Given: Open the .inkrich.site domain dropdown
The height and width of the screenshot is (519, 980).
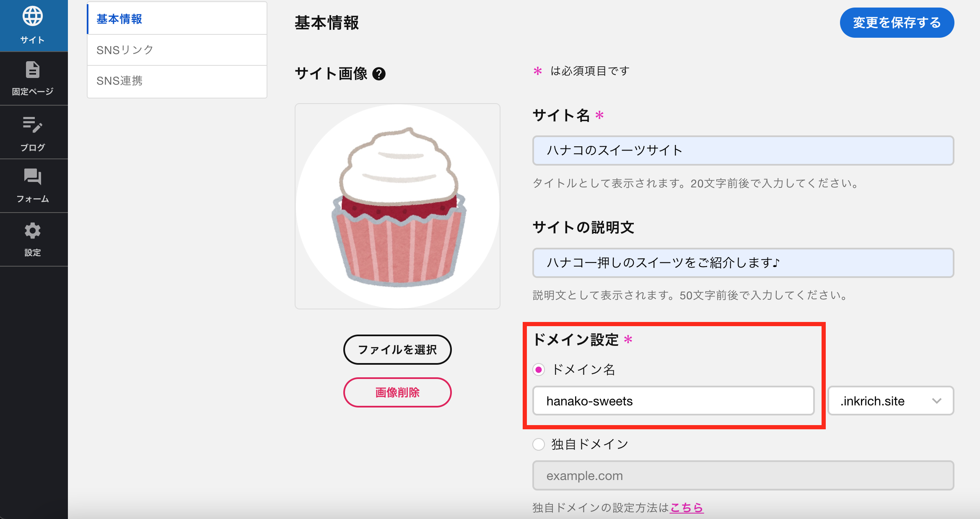Looking at the screenshot, I should pos(891,401).
